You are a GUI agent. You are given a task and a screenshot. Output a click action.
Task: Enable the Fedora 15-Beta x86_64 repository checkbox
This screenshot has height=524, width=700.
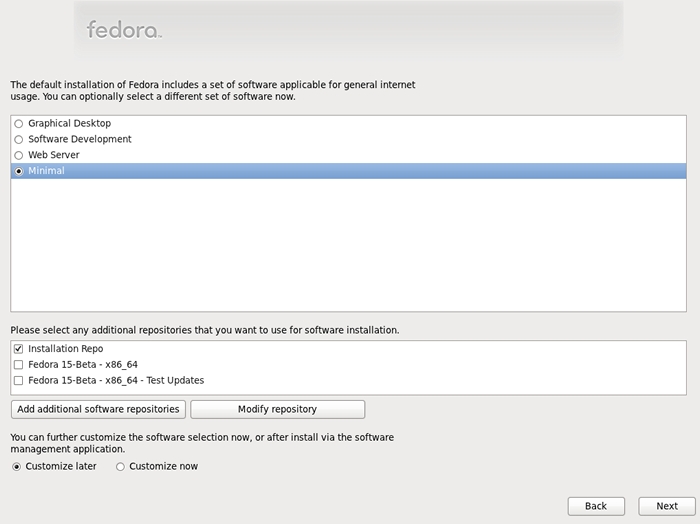point(18,365)
